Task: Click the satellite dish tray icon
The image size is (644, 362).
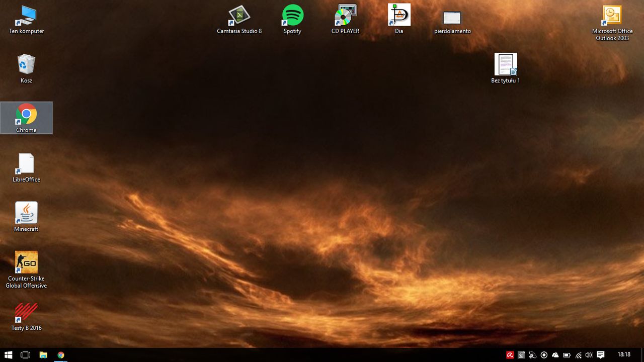Action: click(x=532, y=355)
